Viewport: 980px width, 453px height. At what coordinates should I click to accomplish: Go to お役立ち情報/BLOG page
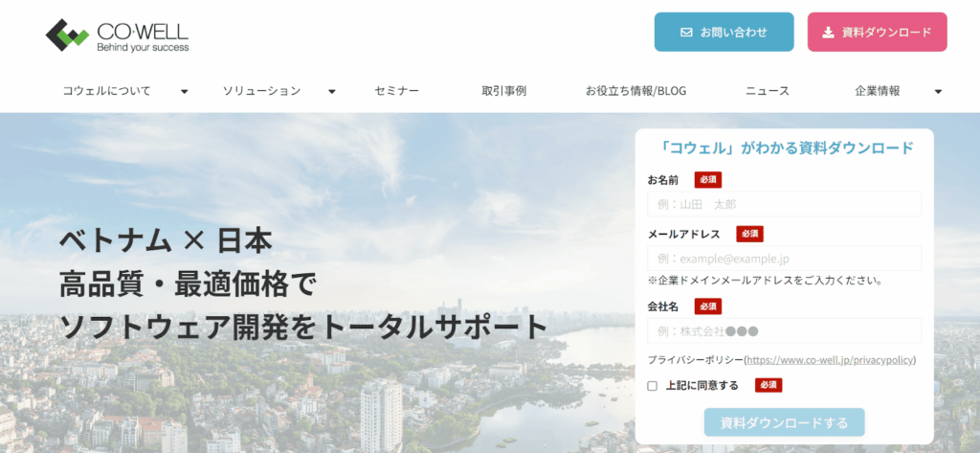pyautogui.click(x=635, y=91)
